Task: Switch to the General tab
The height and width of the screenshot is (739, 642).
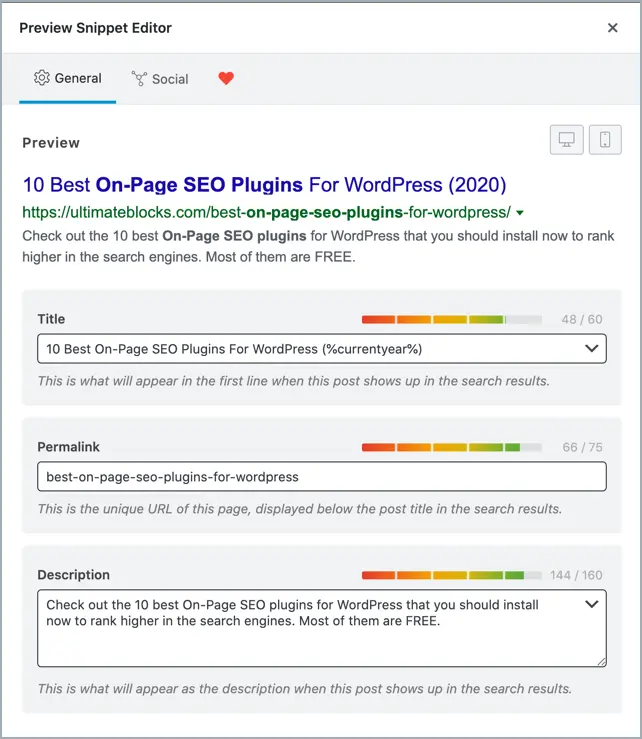Action: 67,78
